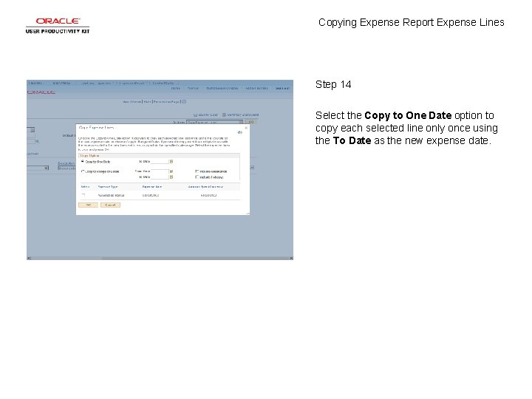
Task: Click the Save for Later link
Action: coord(205,115)
